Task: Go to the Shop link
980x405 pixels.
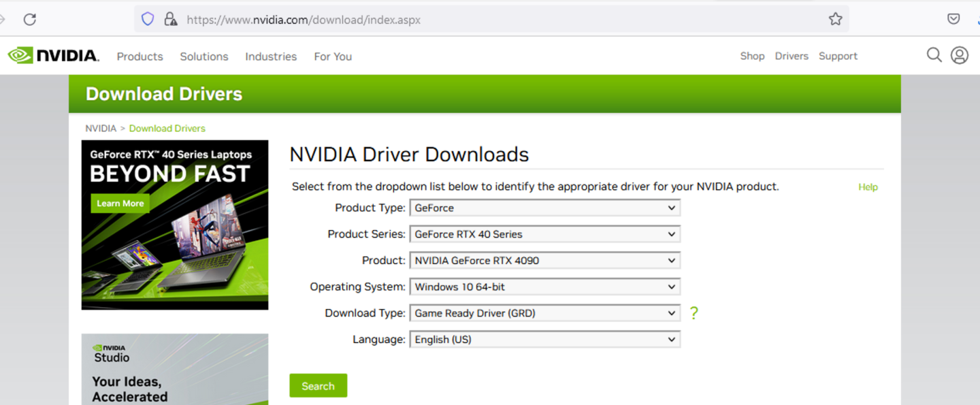Action: 752,56
